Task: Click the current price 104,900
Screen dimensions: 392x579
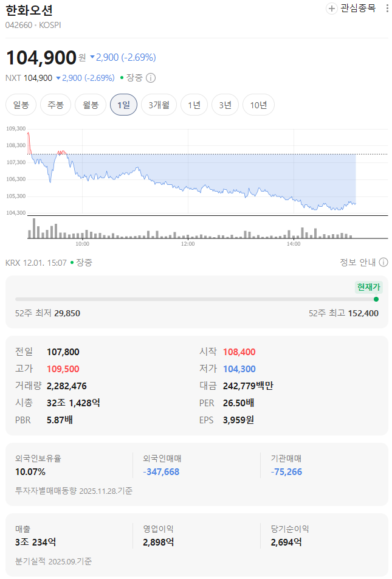Action: (x=41, y=58)
